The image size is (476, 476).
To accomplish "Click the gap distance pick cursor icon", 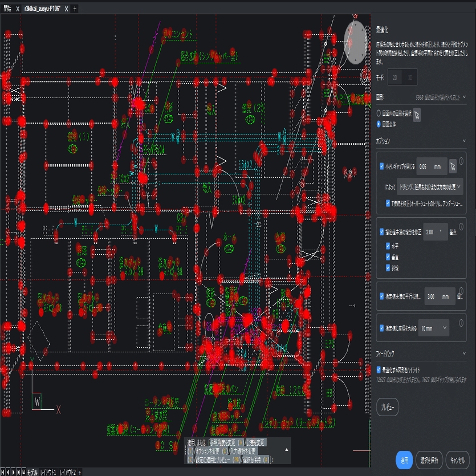I will coord(453,166).
